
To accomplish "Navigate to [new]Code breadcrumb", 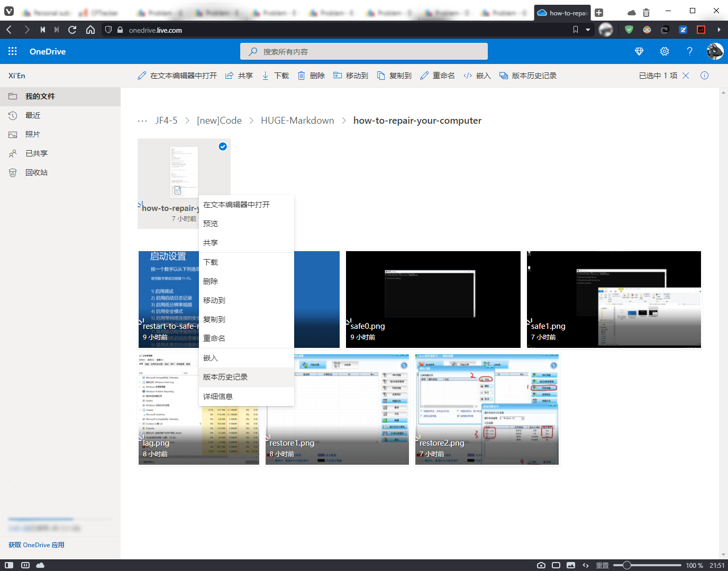I will click(x=219, y=121).
